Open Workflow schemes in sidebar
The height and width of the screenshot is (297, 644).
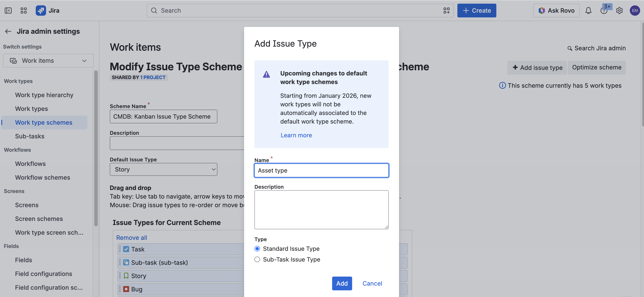pyautogui.click(x=42, y=178)
